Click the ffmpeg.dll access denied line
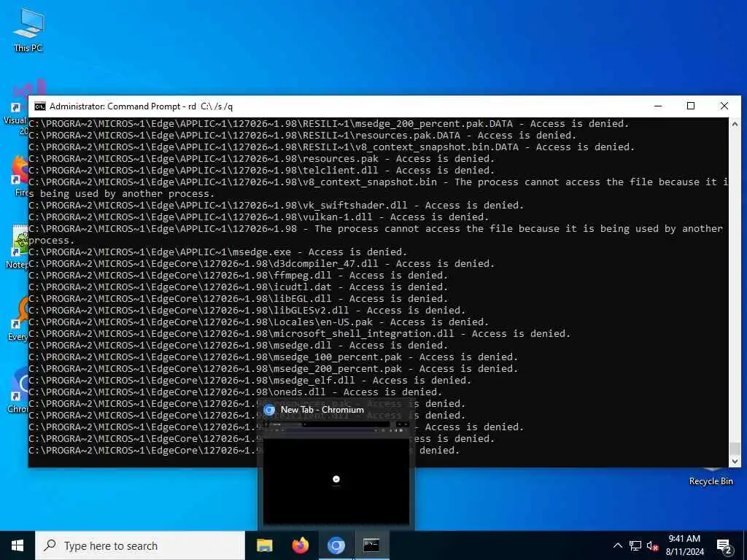Screen dimensions: 747x560 pyautogui.click(x=239, y=275)
